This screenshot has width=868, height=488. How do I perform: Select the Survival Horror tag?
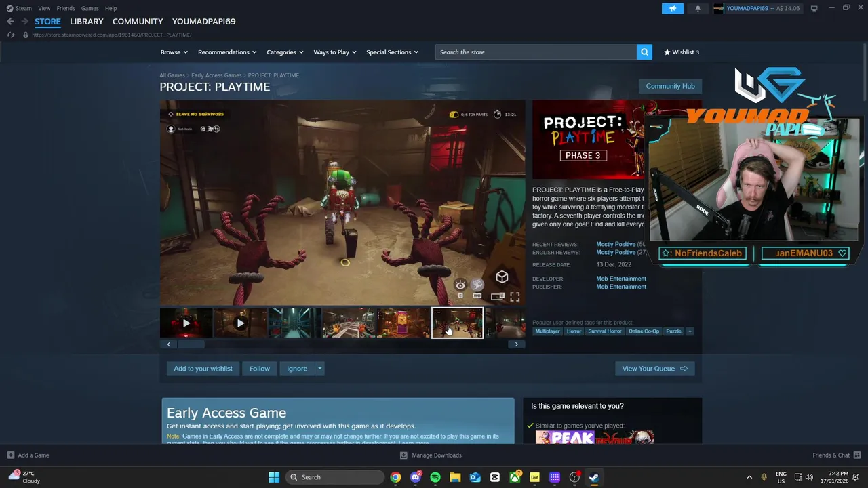(604, 331)
